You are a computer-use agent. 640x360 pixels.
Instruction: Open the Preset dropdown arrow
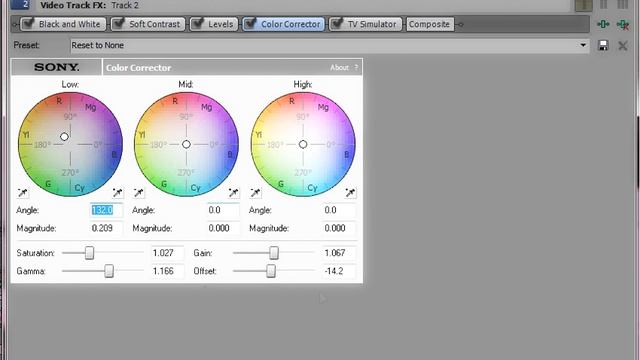tap(583, 45)
